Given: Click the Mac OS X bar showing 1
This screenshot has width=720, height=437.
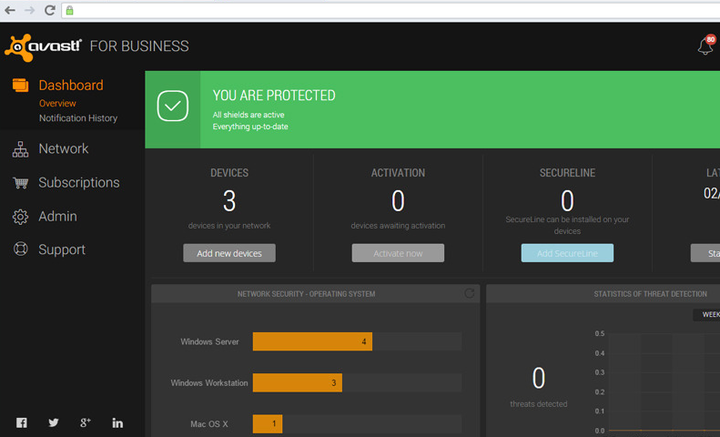Looking at the screenshot, I should [268, 424].
